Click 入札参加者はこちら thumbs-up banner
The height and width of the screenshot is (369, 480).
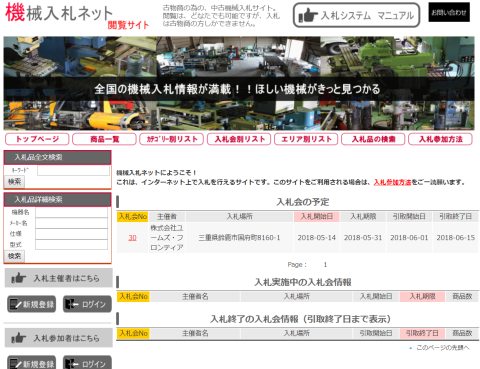pyautogui.click(x=58, y=338)
